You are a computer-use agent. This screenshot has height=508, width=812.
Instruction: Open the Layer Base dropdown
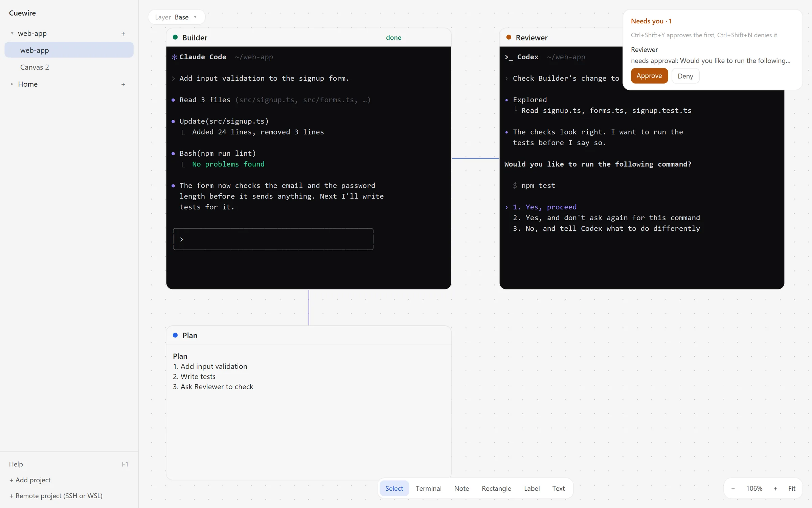[176, 17]
